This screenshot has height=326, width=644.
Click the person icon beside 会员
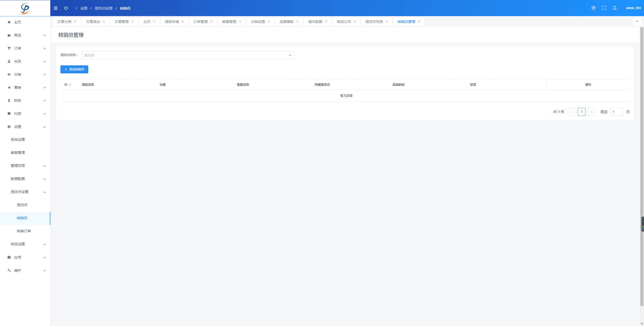click(9, 61)
